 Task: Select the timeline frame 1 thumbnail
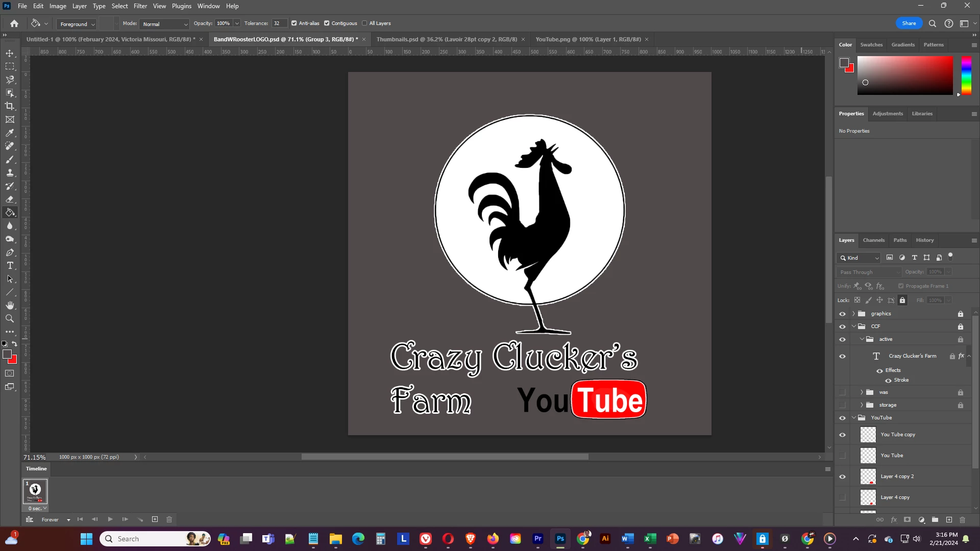pyautogui.click(x=35, y=491)
